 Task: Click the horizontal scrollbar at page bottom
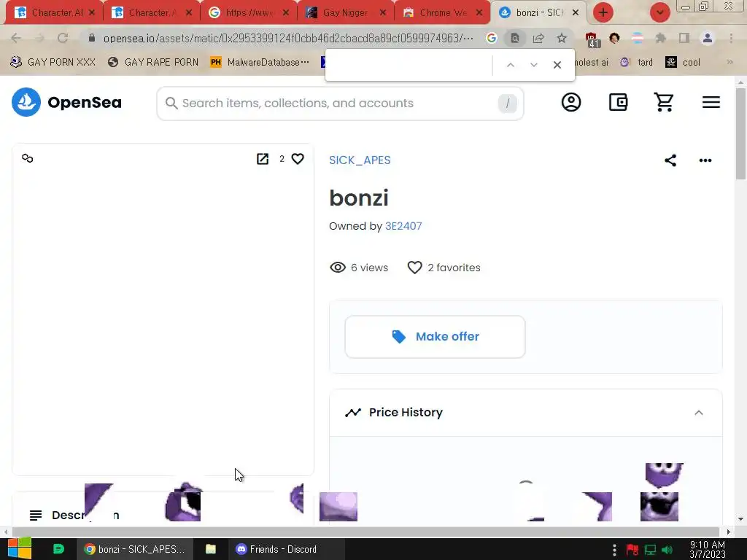(365, 532)
